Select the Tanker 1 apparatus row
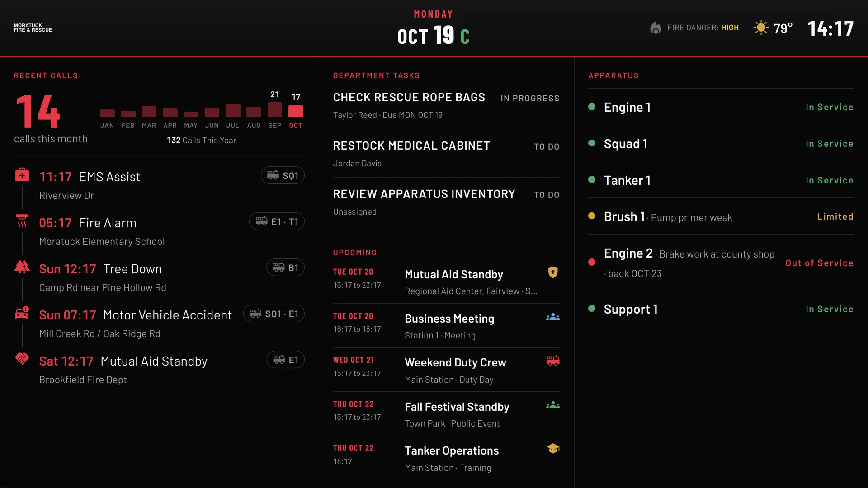The height and width of the screenshot is (488, 868). tap(721, 180)
